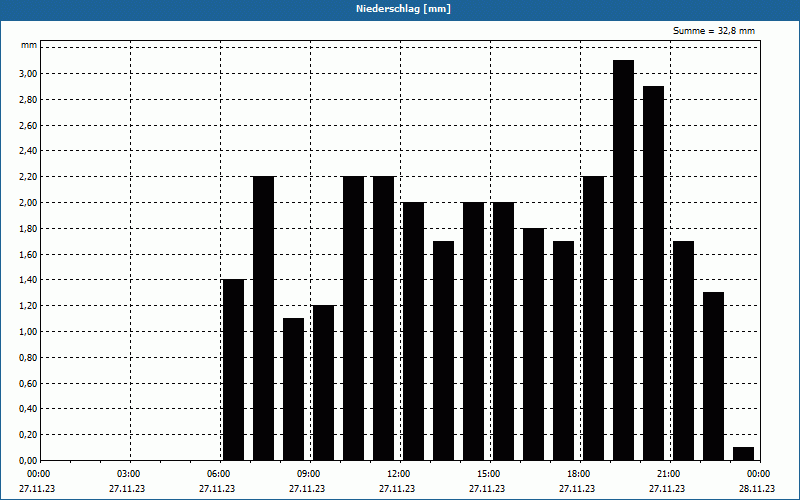800x500 pixels.
Task: Click the 0,40 y-axis value
Action: (x=28, y=409)
